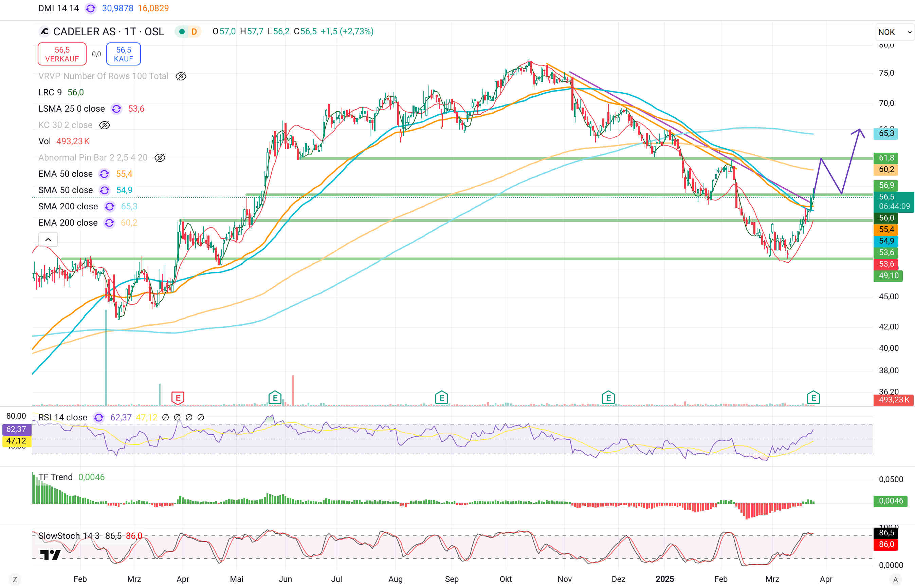The width and height of the screenshot is (915, 588).
Task: Collapse the indicator legend with the chevron
Action: click(x=48, y=240)
